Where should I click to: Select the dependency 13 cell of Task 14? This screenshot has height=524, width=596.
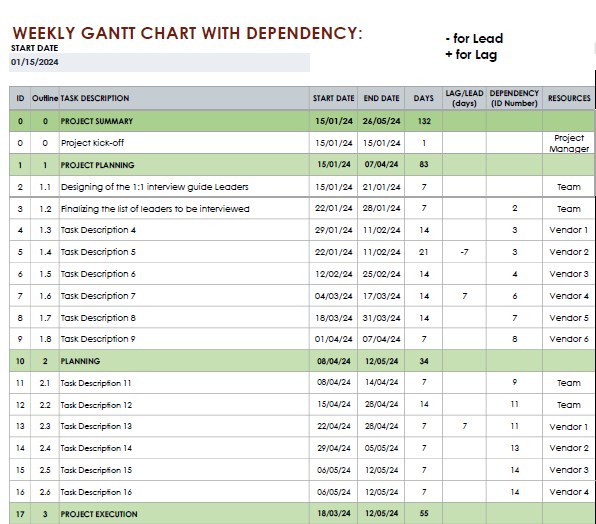(x=514, y=448)
